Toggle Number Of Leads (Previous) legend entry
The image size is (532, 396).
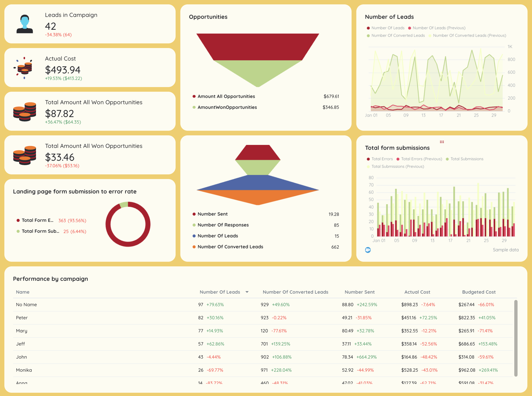click(438, 28)
